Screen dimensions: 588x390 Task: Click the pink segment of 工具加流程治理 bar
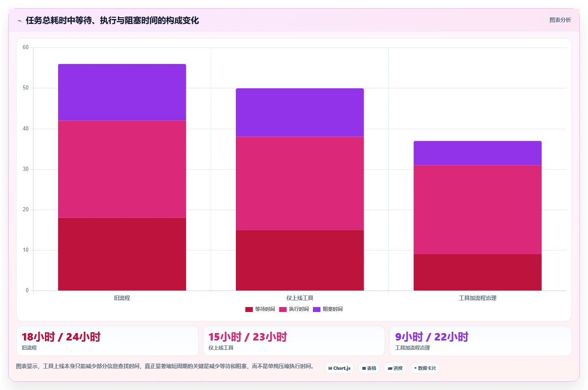(x=477, y=210)
